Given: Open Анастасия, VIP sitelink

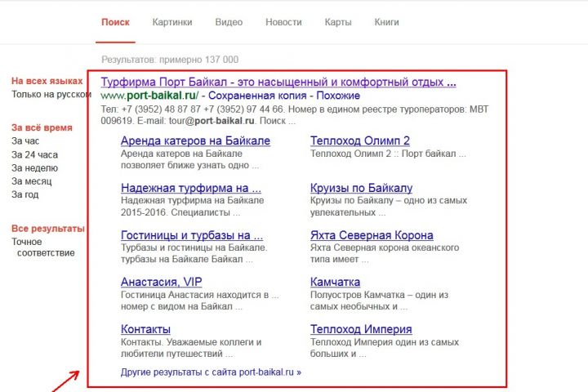Looking at the screenshot, I should [161, 282].
